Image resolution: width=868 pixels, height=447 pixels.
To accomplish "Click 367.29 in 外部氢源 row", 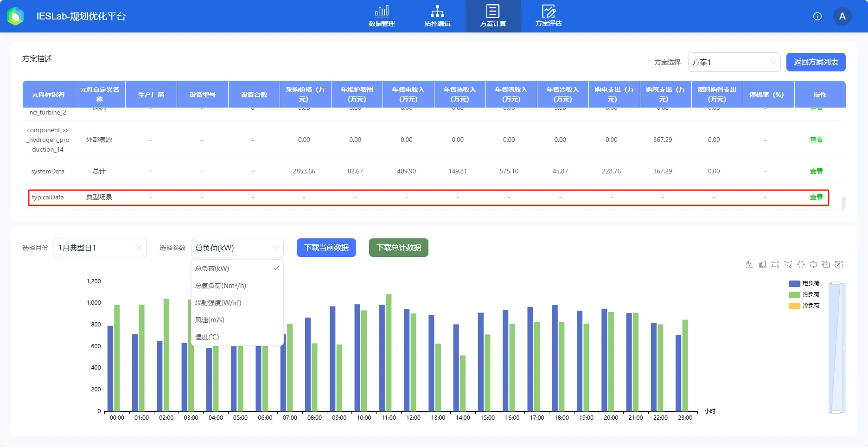I will [x=663, y=140].
